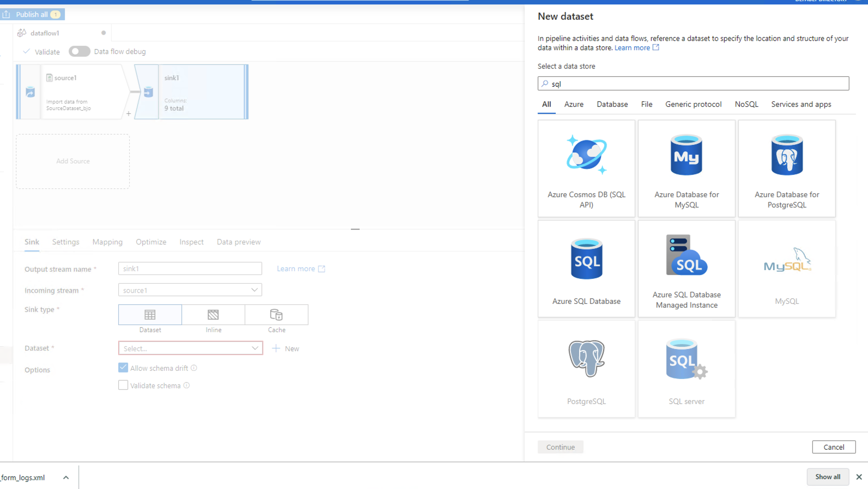
Task: Uncheck Allow schema drift checkbox
Action: click(123, 368)
